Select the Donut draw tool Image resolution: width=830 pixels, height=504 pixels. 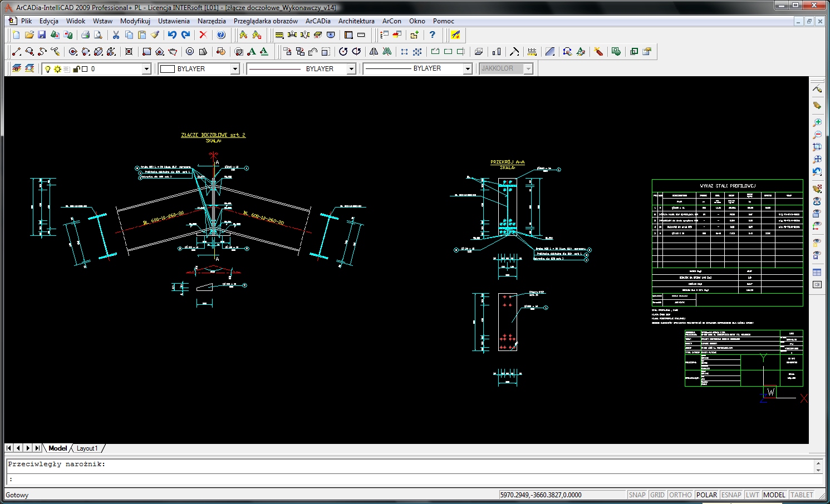(190, 52)
